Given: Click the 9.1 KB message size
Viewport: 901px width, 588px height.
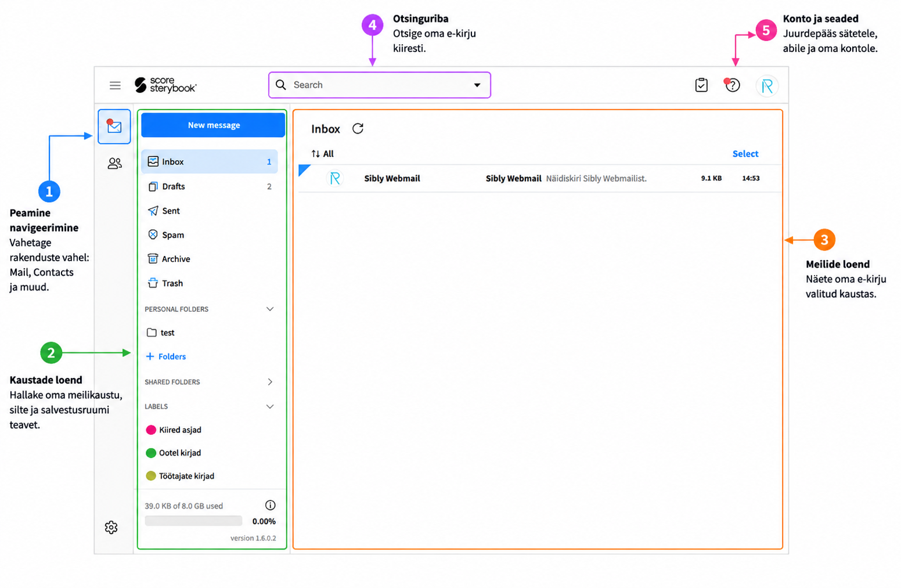Looking at the screenshot, I should pos(711,178).
